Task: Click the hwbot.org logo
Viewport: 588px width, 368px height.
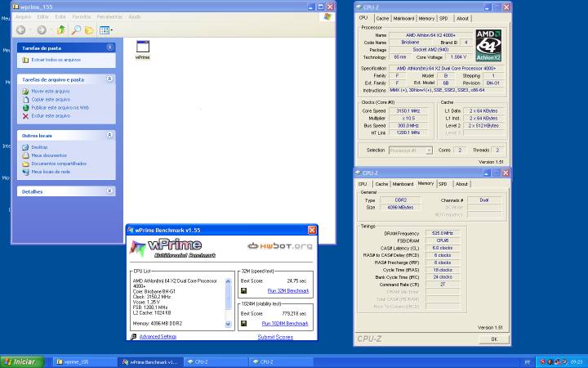Action: pyautogui.click(x=280, y=246)
